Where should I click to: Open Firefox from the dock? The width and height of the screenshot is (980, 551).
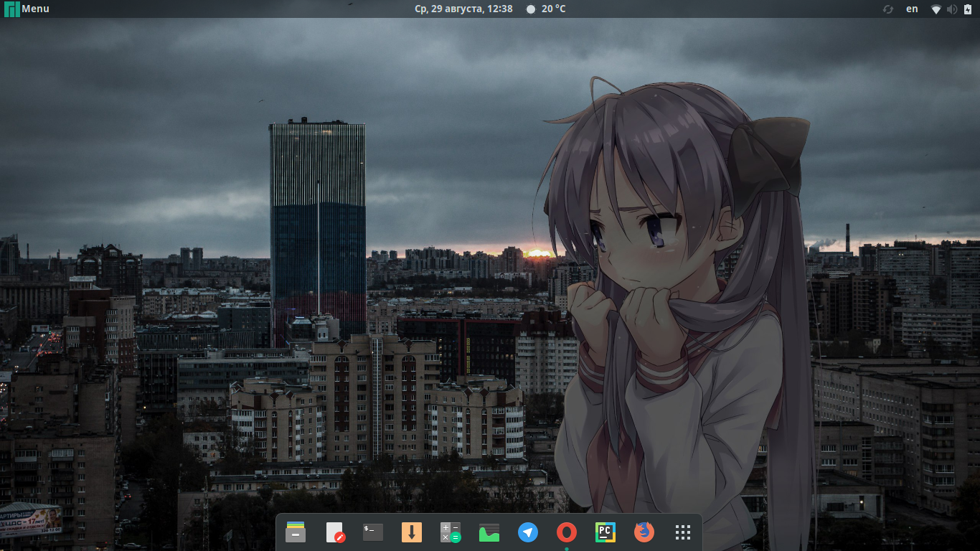644,532
